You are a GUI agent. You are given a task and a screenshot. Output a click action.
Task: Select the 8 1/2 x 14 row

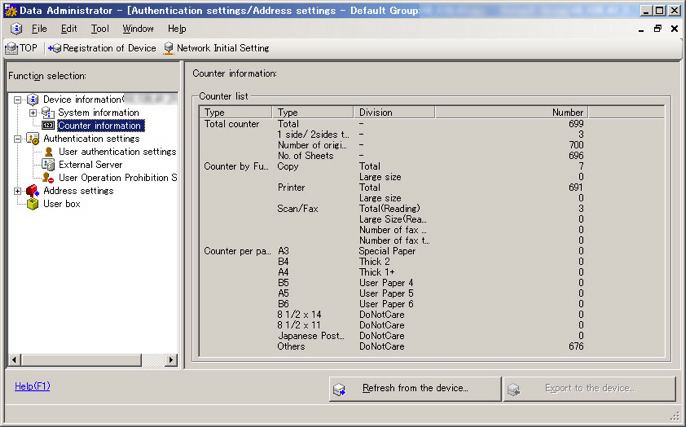[394, 315]
